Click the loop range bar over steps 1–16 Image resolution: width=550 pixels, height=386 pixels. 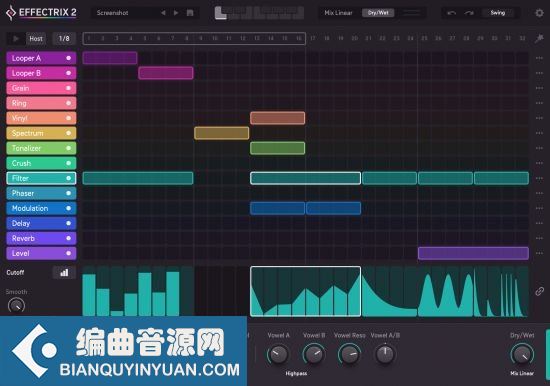tap(194, 39)
